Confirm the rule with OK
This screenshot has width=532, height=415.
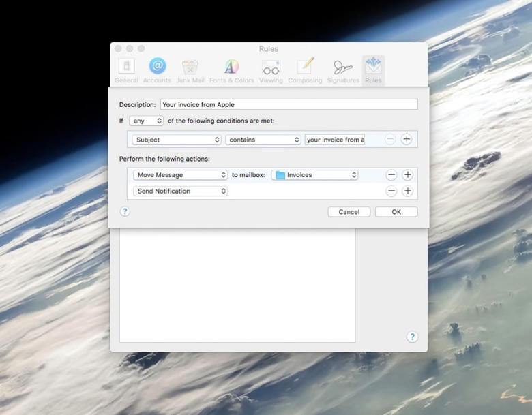pos(396,212)
